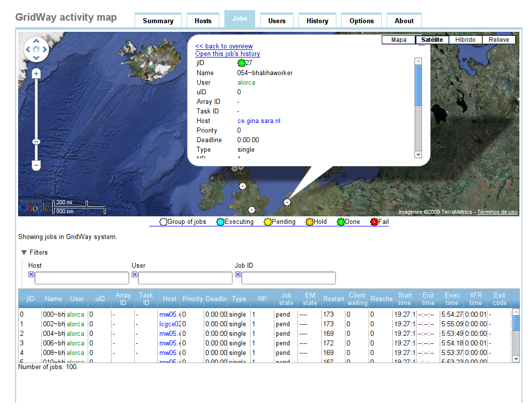
Task: Select the Jobs tab
Action: point(240,19)
